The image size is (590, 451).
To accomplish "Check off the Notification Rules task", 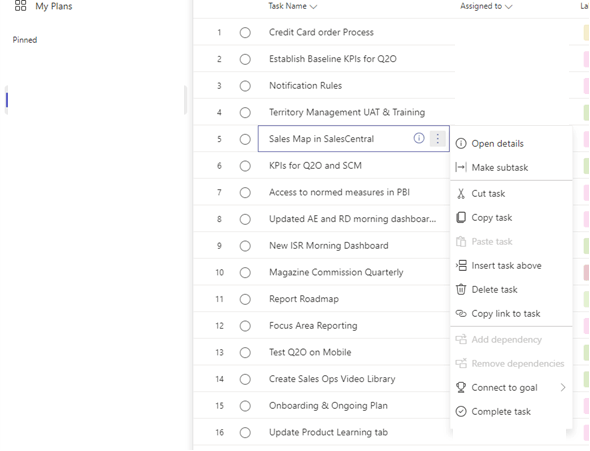I will click(x=245, y=86).
